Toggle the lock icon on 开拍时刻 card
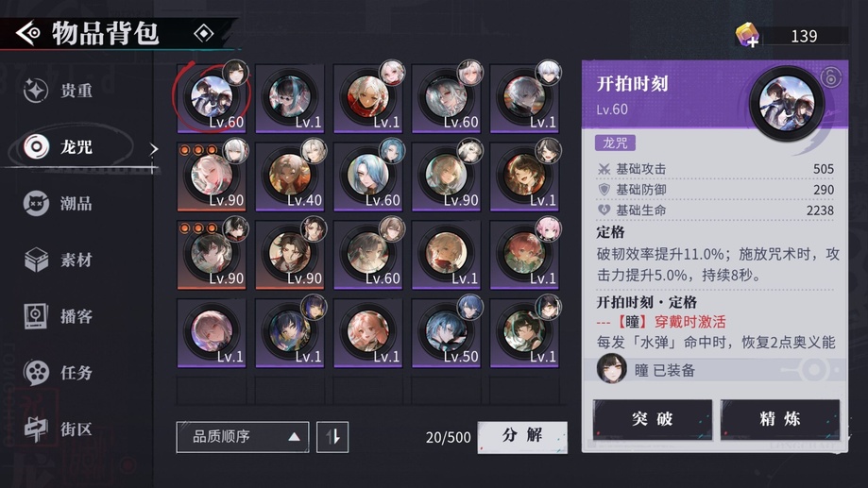The image size is (868, 488). pyautogui.click(x=831, y=76)
